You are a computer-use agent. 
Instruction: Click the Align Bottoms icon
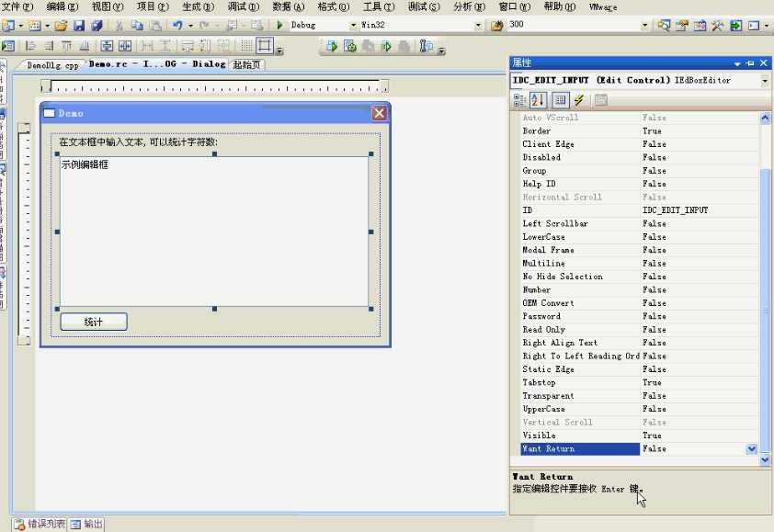pyautogui.click(x=85, y=46)
